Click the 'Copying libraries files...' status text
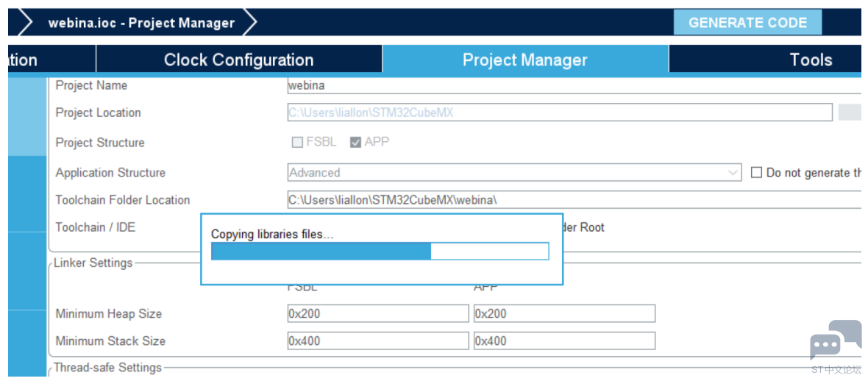868x381 pixels. 272,234
